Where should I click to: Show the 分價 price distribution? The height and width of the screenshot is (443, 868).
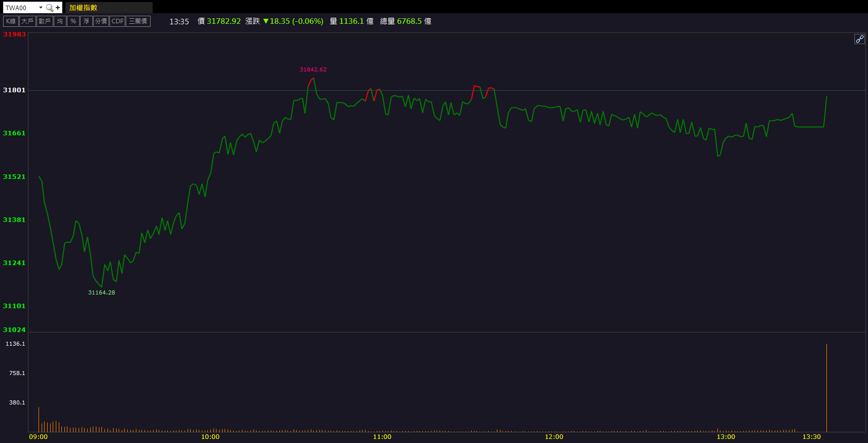pos(101,21)
